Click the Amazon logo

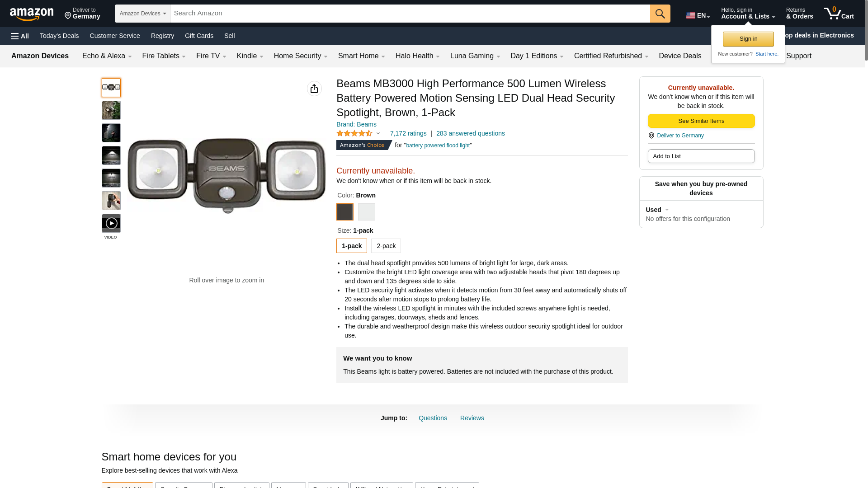pos(32,14)
